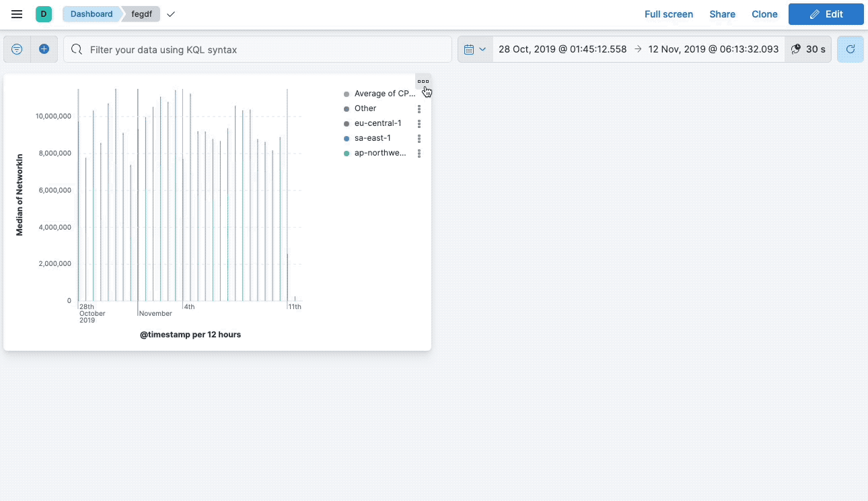The image size is (868, 501).
Task: Add a new filter with plus icon
Action: pyautogui.click(x=44, y=49)
